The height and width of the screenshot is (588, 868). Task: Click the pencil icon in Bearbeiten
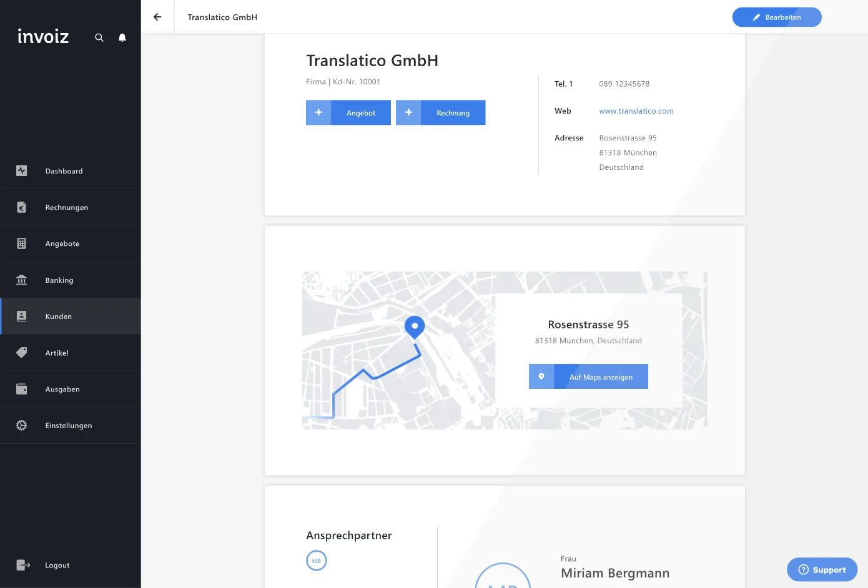[756, 17]
